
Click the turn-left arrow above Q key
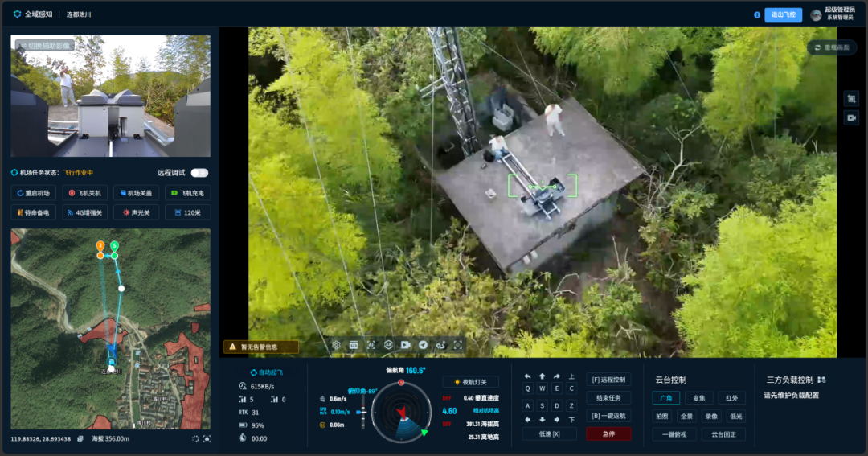pos(527,376)
